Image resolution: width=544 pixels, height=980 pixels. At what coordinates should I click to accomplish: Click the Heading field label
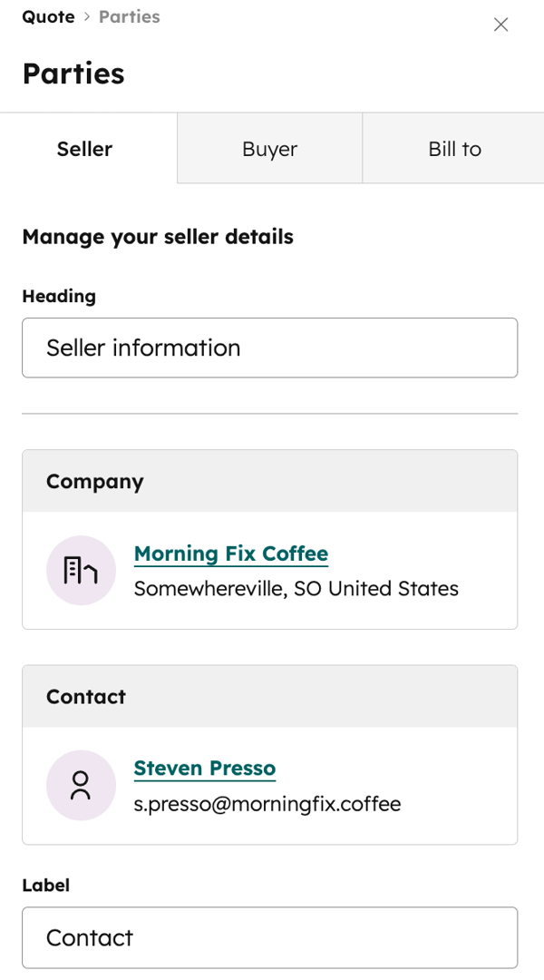[x=59, y=296]
